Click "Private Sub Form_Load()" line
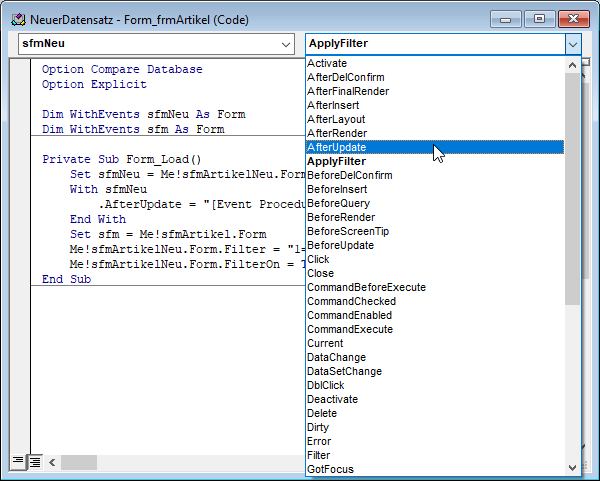 (x=122, y=159)
